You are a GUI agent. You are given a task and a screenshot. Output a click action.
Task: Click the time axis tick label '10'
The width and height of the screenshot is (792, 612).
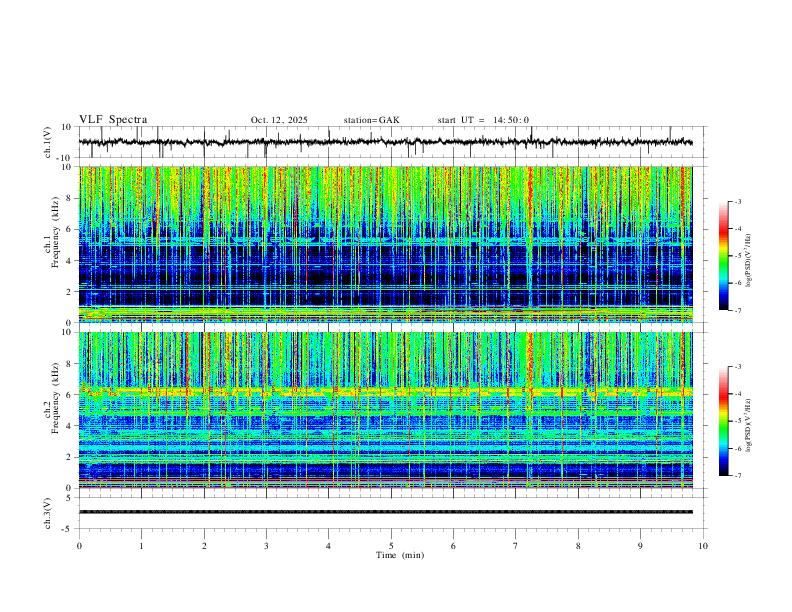point(703,546)
